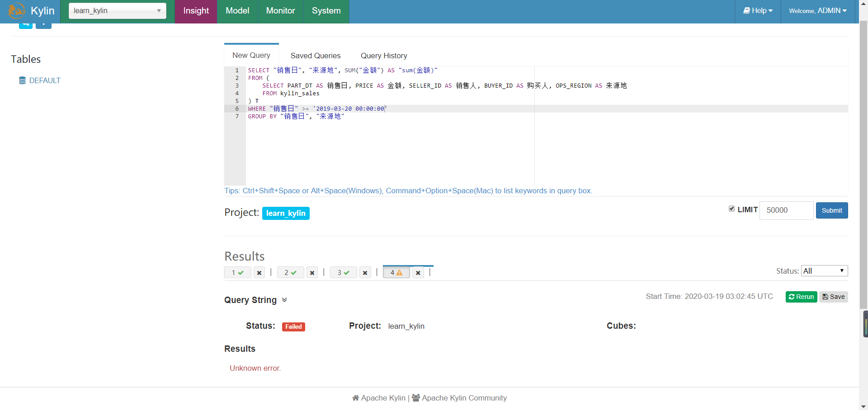The image size is (868, 410).
Task: Switch to the Saved Queries tab
Action: coord(315,56)
